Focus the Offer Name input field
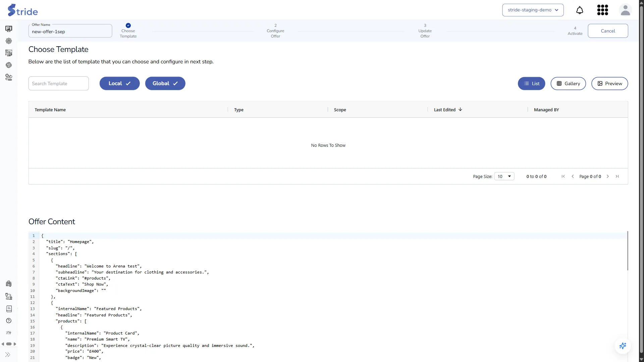This screenshot has height=362, width=644. coord(70,31)
